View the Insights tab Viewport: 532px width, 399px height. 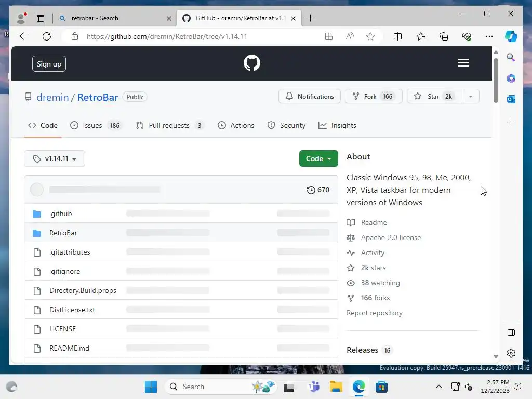[337, 125]
